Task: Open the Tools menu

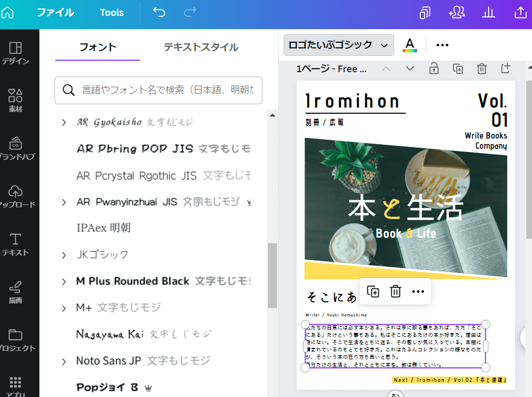Action: 111,12
